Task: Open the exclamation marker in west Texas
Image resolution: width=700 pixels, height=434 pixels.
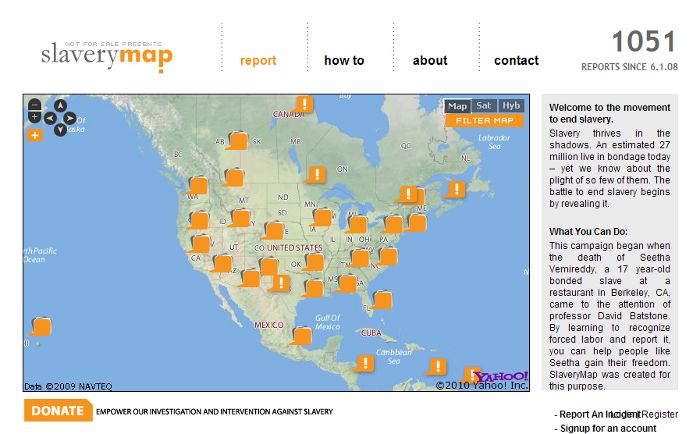Action: click(279, 283)
